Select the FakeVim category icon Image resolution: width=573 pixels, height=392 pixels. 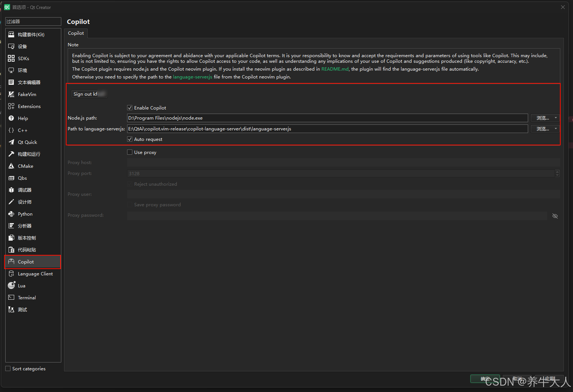point(11,94)
